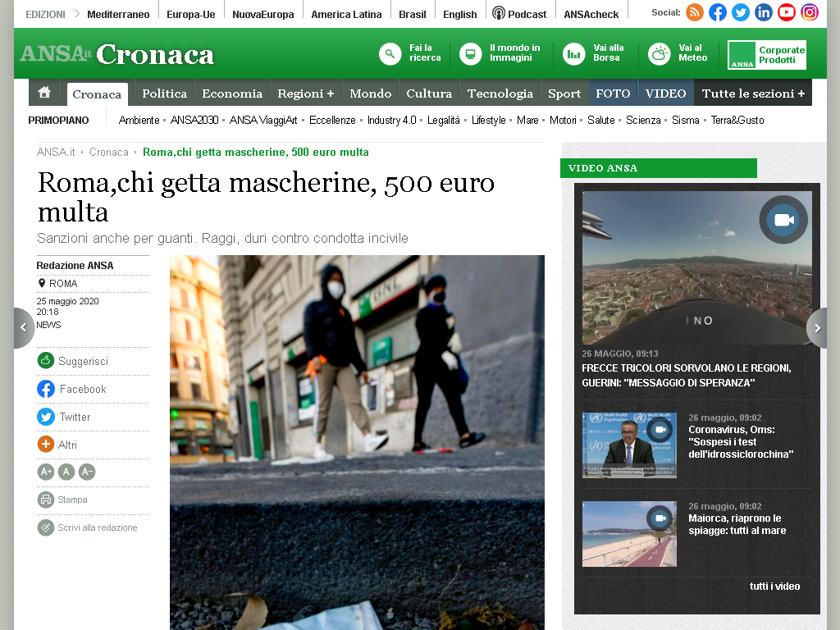Screen dimensions: 840x630
Task: Open the Sport section
Action: coord(564,94)
